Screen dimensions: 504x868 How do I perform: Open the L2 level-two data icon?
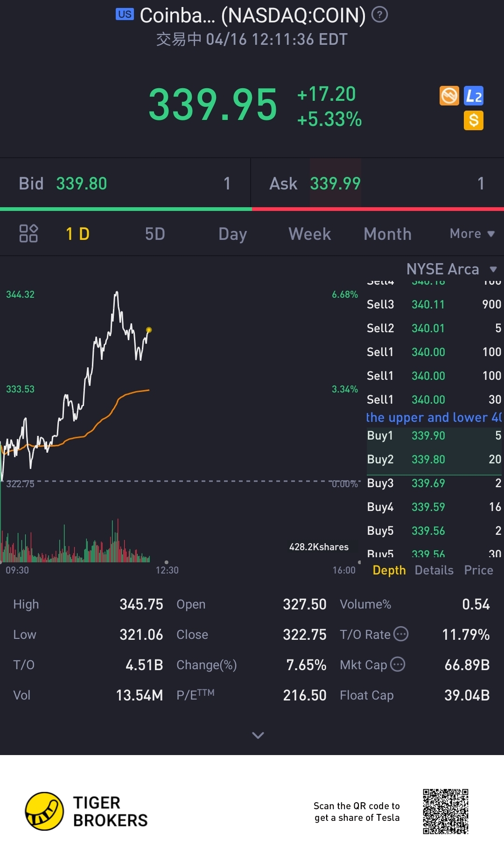pos(474,96)
